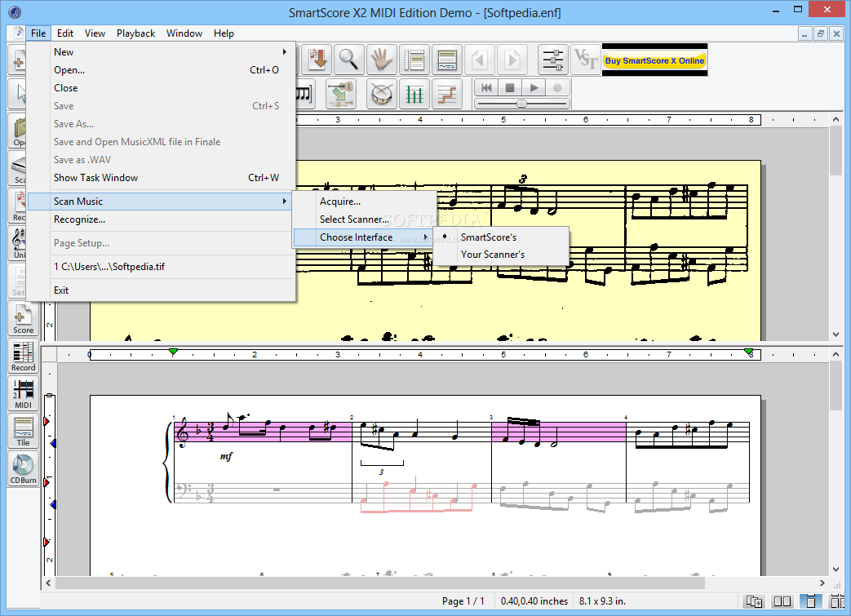Click the status bar two-page view icon
Viewport: 851px width, 616px height.
point(782,600)
